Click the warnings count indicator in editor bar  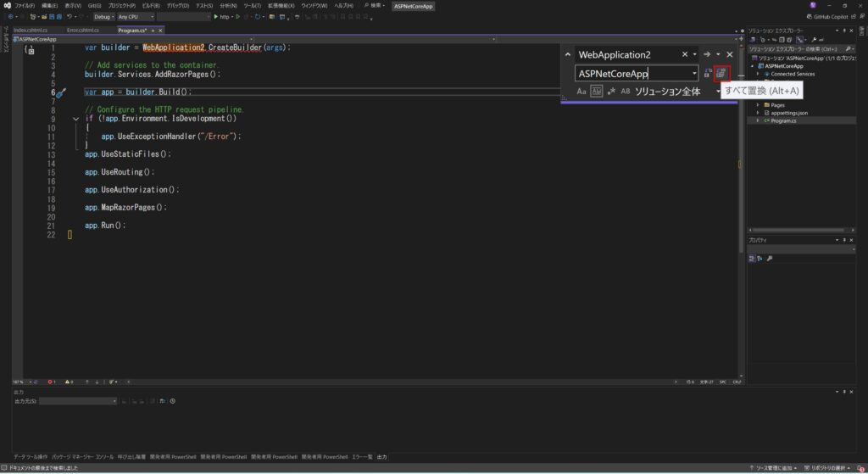(x=70, y=382)
